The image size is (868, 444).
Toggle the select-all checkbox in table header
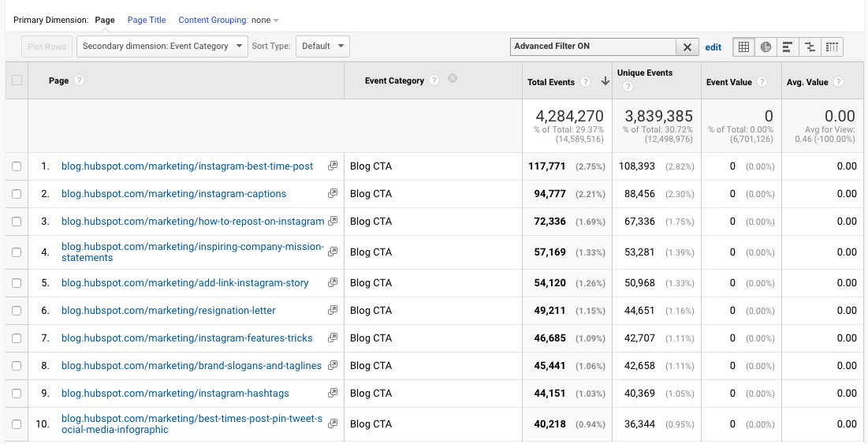tap(17, 80)
